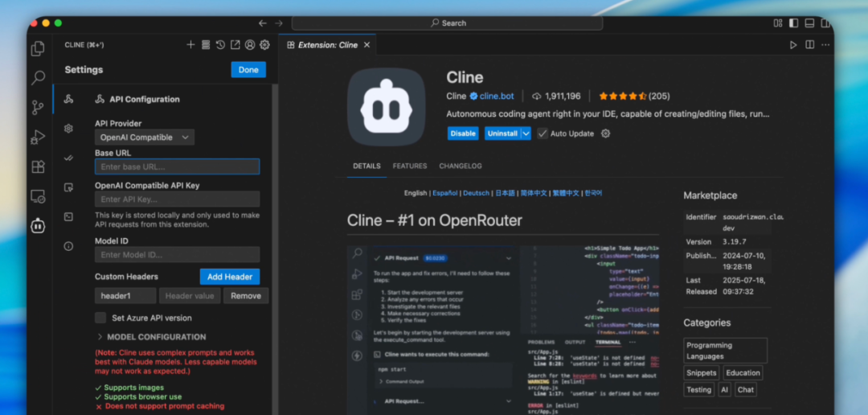Open the cline.bot publisher link
The width and height of the screenshot is (868, 415).
point(497,96)
